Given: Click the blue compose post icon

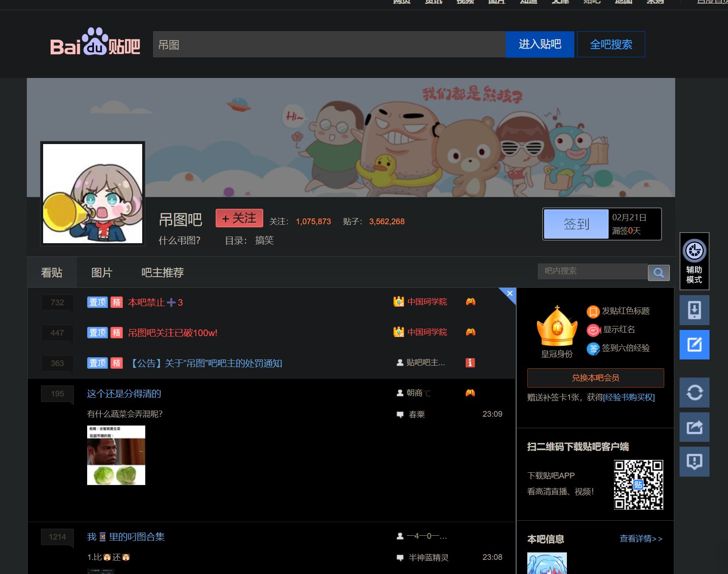Looking at the screenshot, I should click(694, 344).
